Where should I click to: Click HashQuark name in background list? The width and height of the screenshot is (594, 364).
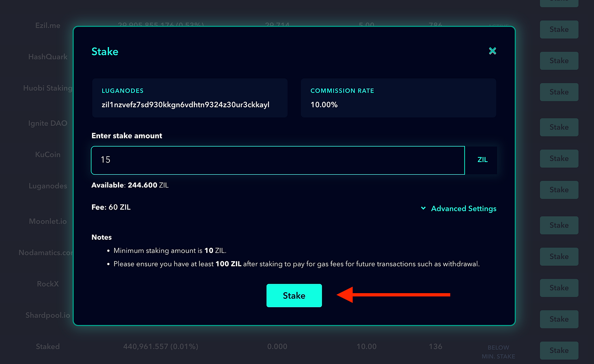click(48, 57)
